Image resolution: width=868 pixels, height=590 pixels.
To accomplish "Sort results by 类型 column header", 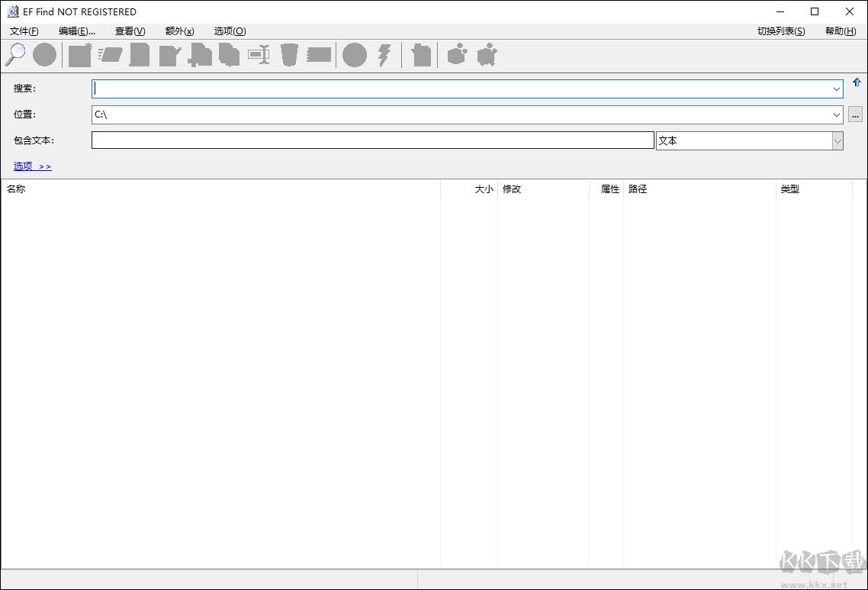I will tap(815, 189).
